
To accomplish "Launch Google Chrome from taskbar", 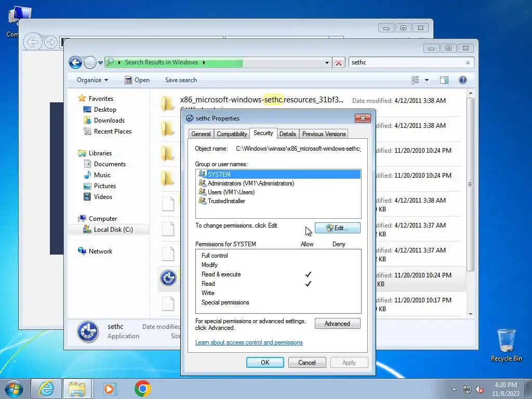I will tap(142, 389).
